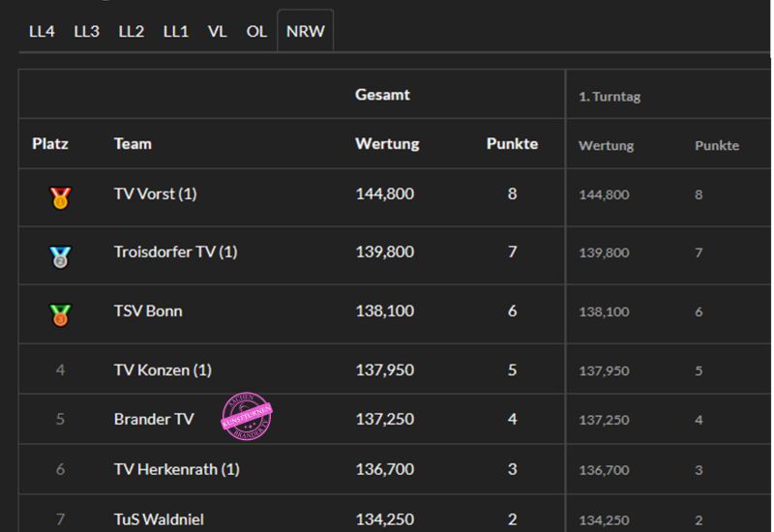Screen dimensions: 774x532
Task: Click the silver medal icon for second place
Action: coord(60,256)
